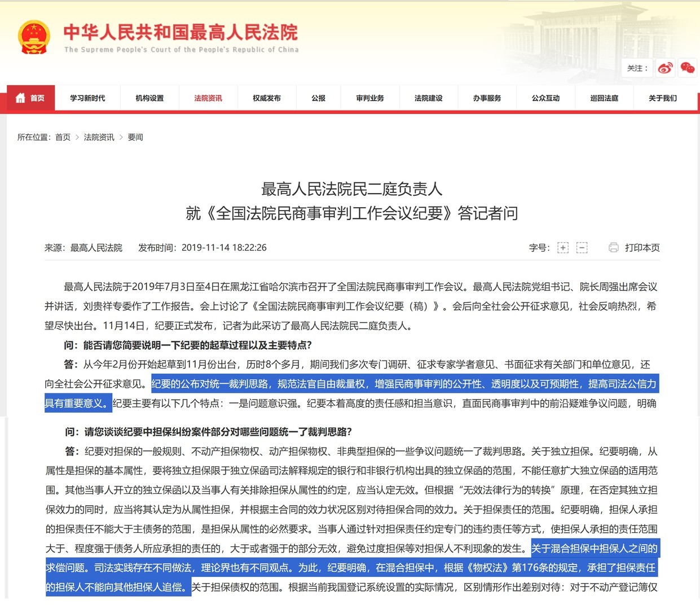
Task: Open the 办事服务 menu
Action: pyautogui.click(x=487, y=98)
